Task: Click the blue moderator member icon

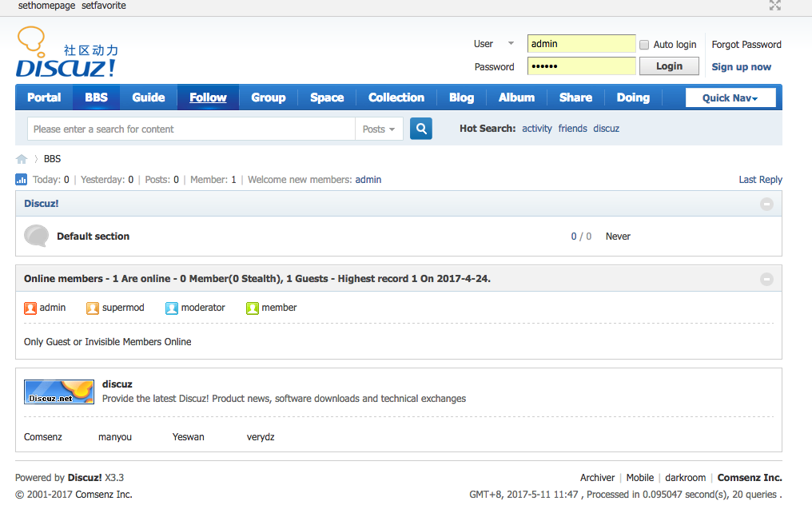Action: coord(171,308)
